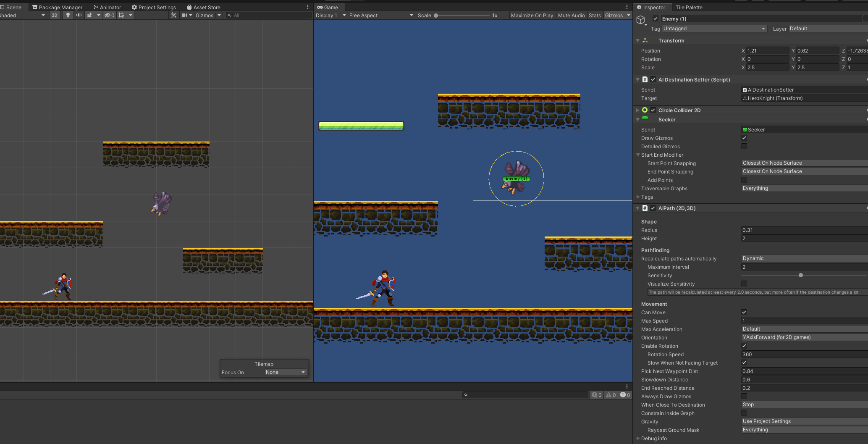The height and width of the screenshot is (444, 868).
Task: Check Always Draw Gizmos option
Action: click(744, 396)
